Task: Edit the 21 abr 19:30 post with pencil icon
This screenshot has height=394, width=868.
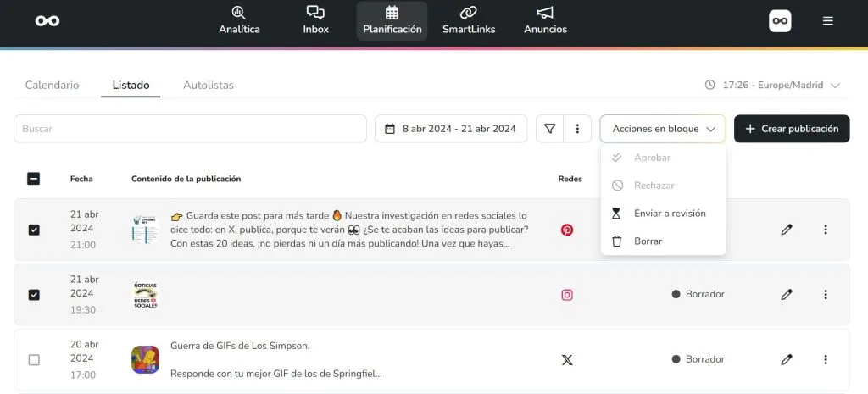Action: pyautogui.click(x=786, y=295)
